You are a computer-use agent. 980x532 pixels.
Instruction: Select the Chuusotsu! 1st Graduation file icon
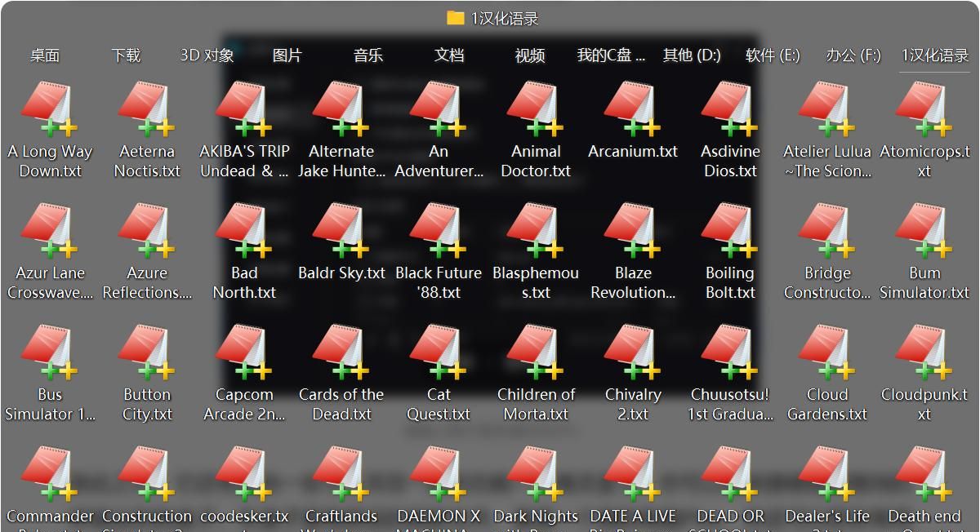coord(730,352)
